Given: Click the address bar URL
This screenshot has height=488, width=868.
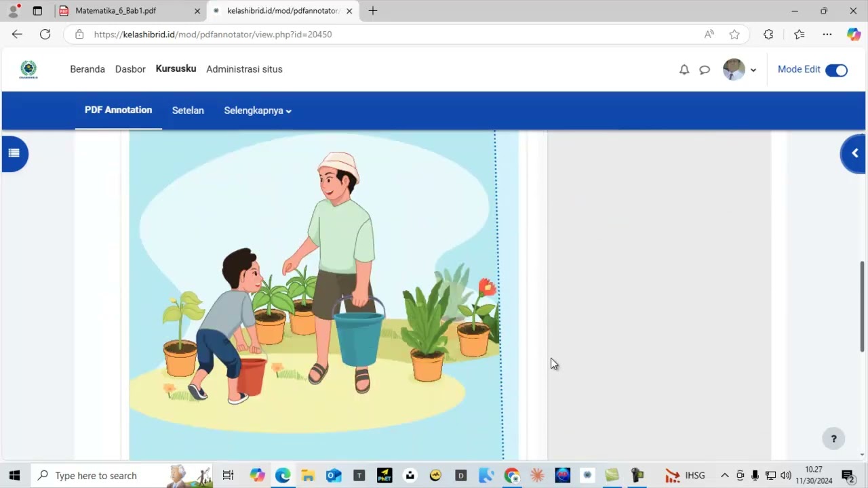Looking at the screenshot, I should 213,34.
